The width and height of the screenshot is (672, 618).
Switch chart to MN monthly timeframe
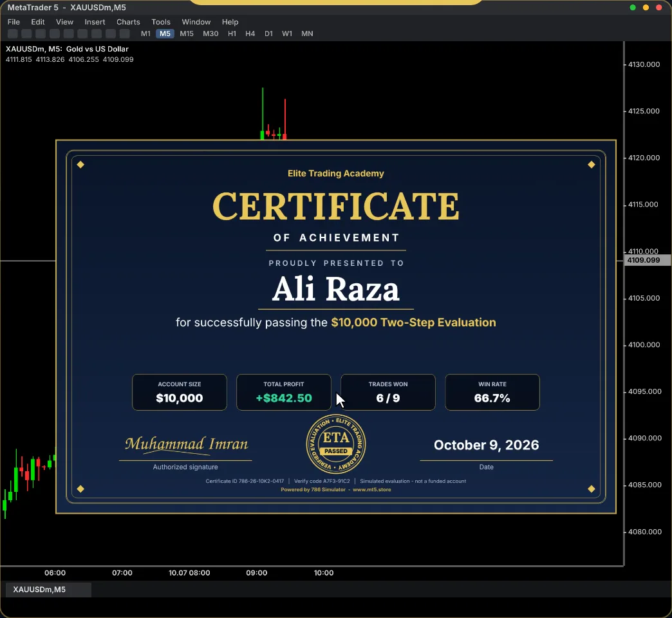pos(307,33)
